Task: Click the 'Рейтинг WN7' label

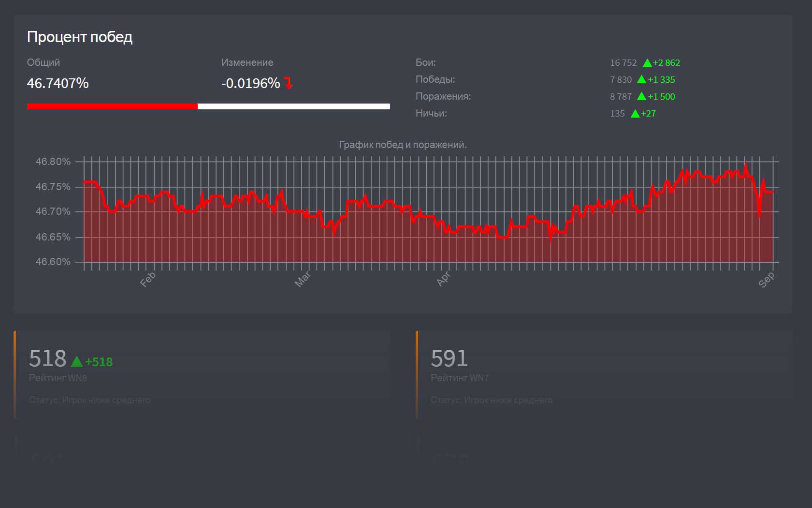Action: [x=460, y=378]
